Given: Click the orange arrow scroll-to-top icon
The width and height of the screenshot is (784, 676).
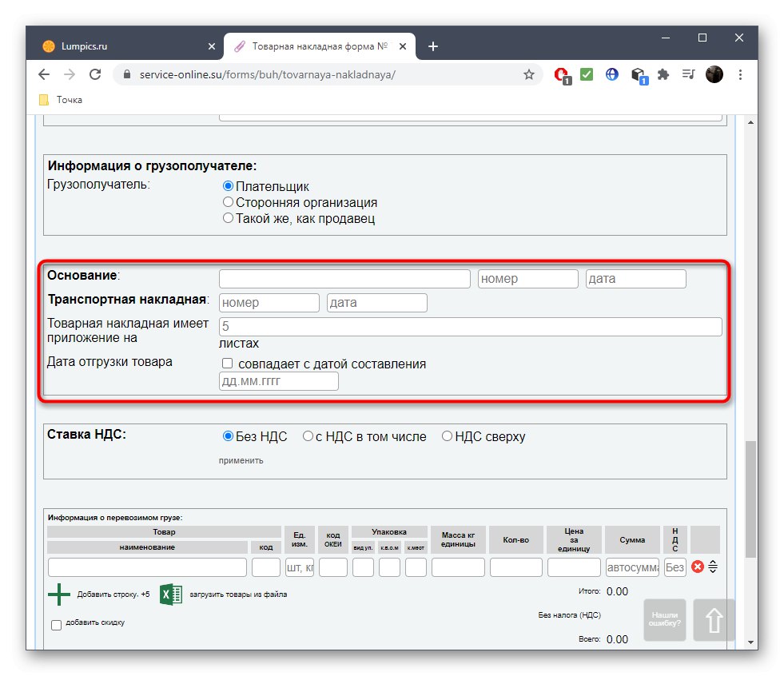Looking at the screenshot, I should (x=712, y=620).
